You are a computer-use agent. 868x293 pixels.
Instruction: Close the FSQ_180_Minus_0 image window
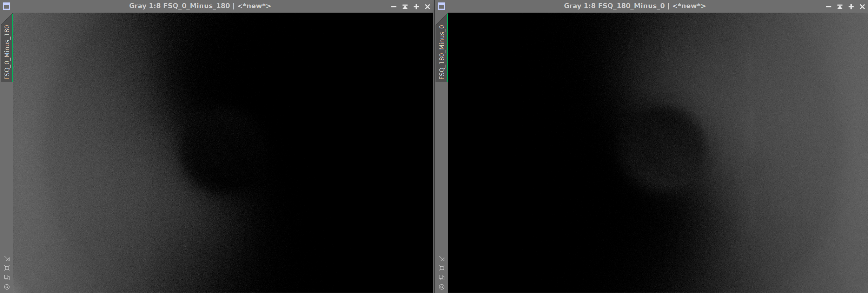pos(862,7)
